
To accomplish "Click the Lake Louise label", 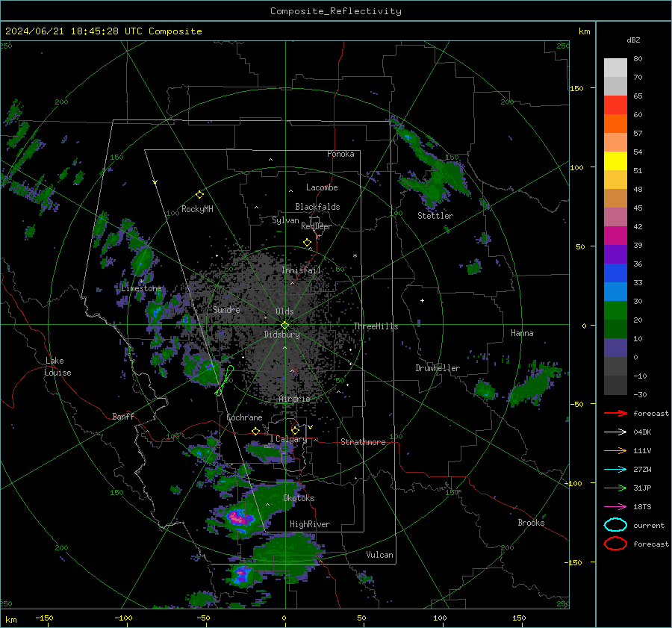I will [x=57, y=367].
